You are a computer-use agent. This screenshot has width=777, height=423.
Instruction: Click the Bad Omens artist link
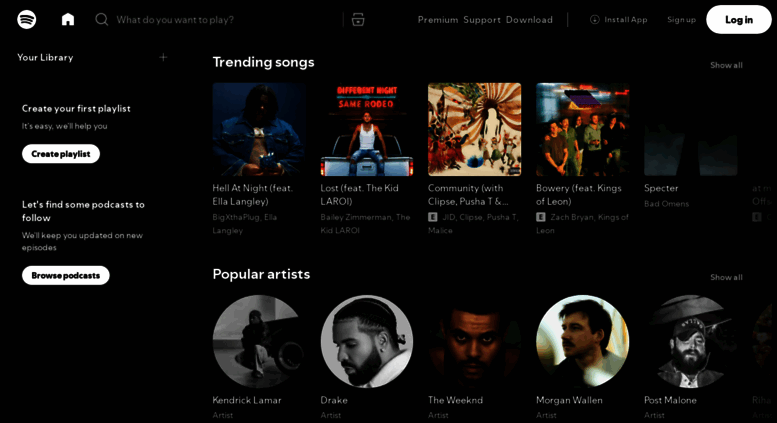pyautogui.click(x=666, y=204)
